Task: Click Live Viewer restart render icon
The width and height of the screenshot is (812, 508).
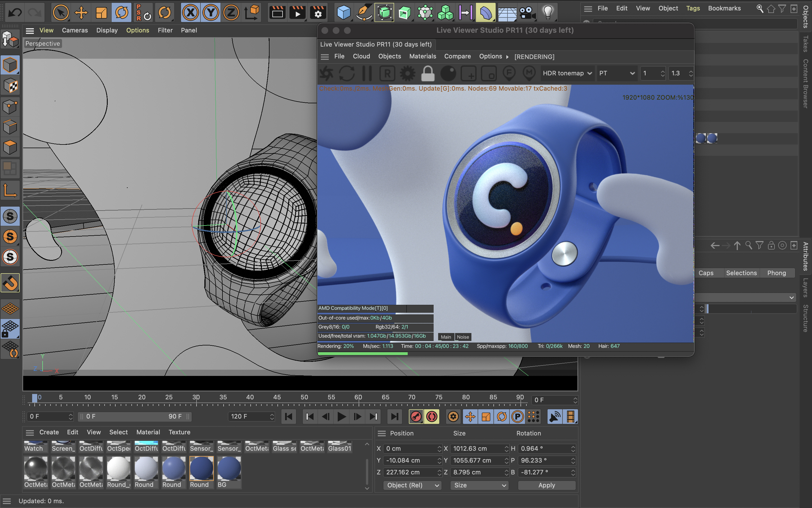Action: click(347, 73)
